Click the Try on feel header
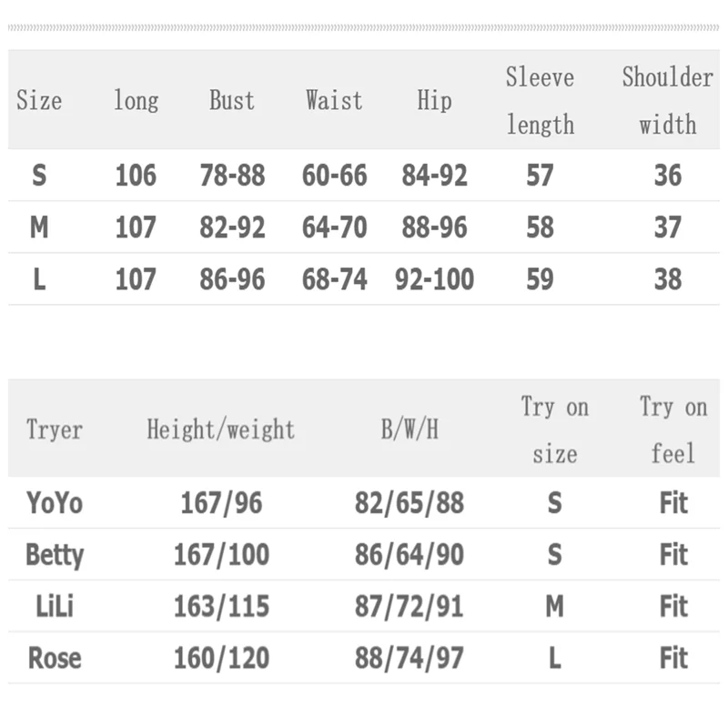 [x=673, y=430]
